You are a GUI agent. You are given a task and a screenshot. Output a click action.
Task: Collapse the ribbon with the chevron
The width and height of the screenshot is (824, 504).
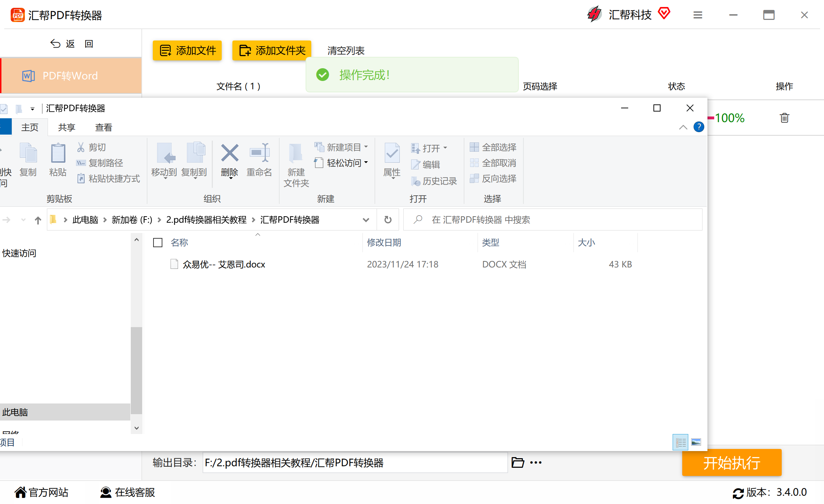click(x=683, y=127)
